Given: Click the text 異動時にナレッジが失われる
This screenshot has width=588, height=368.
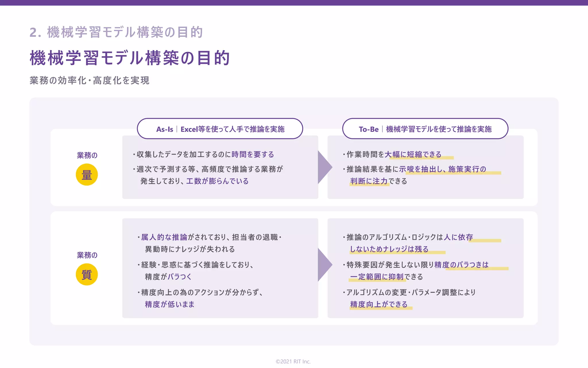Looking at the screenshot, I should [x=190, y=249].
